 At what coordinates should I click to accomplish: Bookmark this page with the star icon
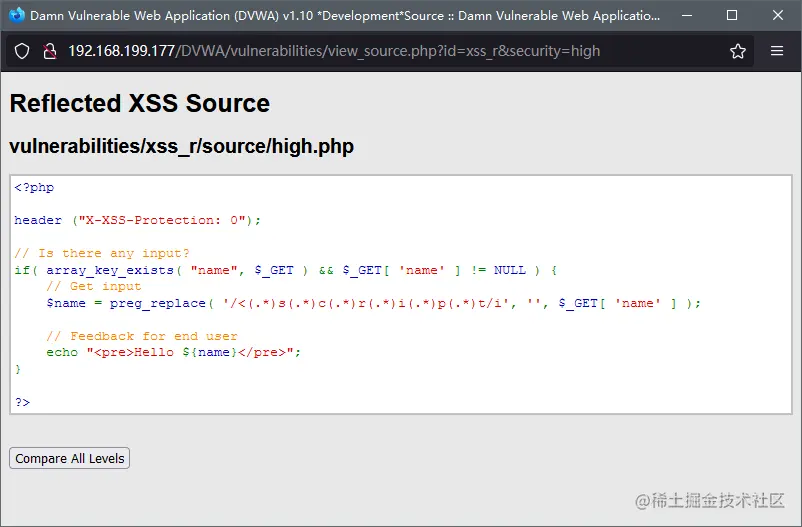(x=738, y=51)
